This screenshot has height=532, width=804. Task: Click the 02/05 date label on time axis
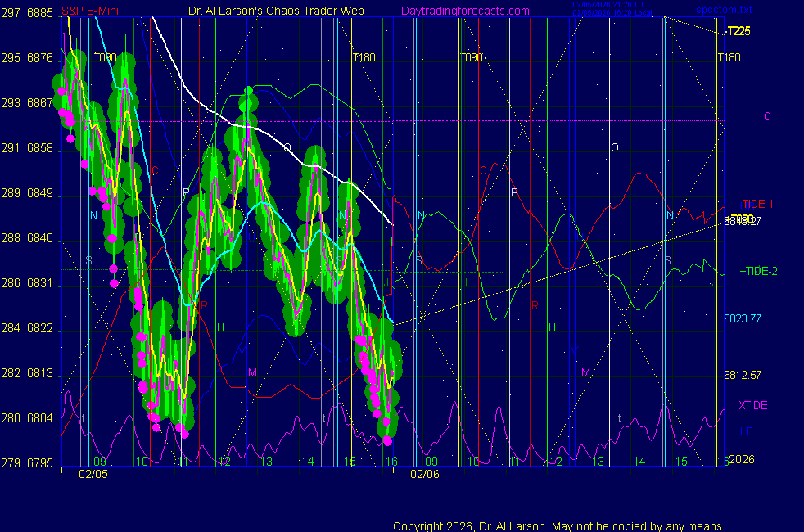click(93, 474)
